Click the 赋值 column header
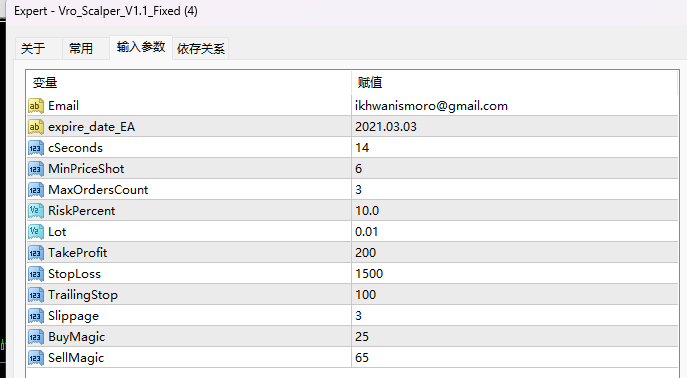The width and height of the screenshot is (687, 378). (514, 82)
